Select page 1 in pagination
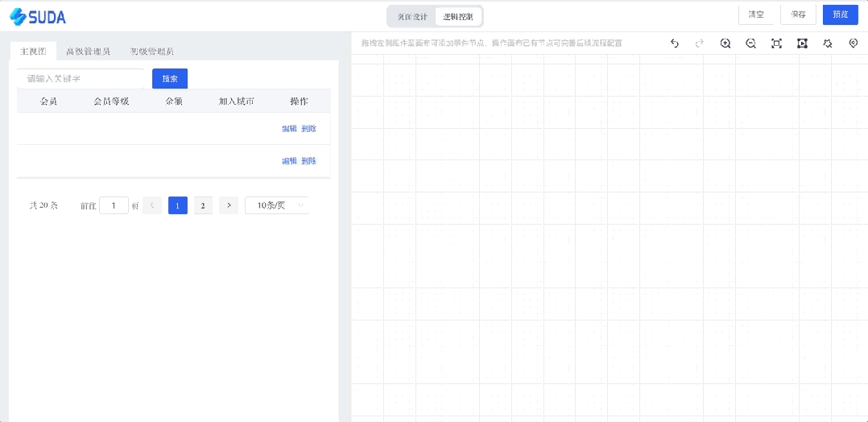Screen dimensions: 868x422 pos(178,205)
